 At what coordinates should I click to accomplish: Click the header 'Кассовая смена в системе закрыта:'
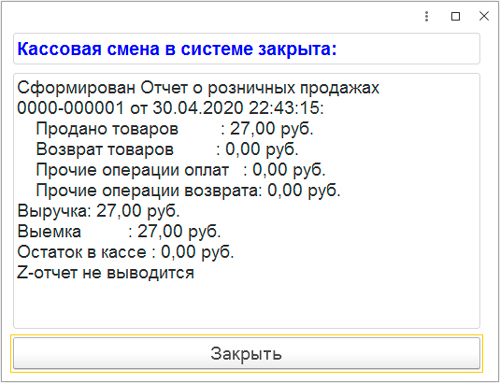point(177,49)
